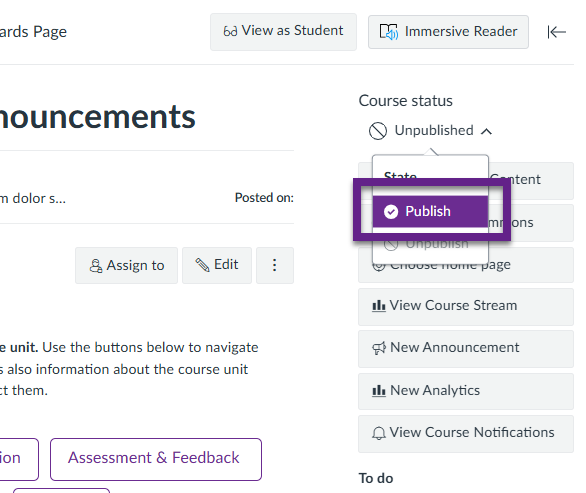Click the pencil icon on Edit button
This screenshot has width=586, height=493.
click(x=202, y=265)
